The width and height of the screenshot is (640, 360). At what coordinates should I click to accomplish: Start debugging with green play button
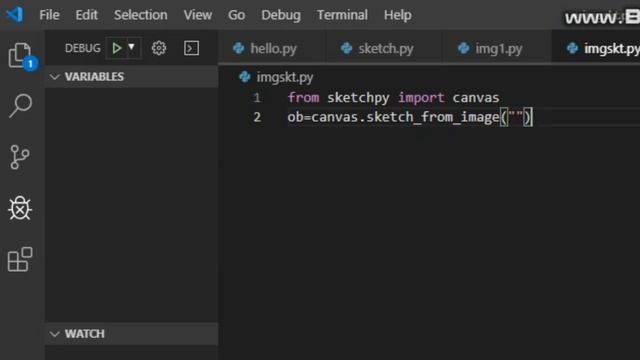pos(117,48)
